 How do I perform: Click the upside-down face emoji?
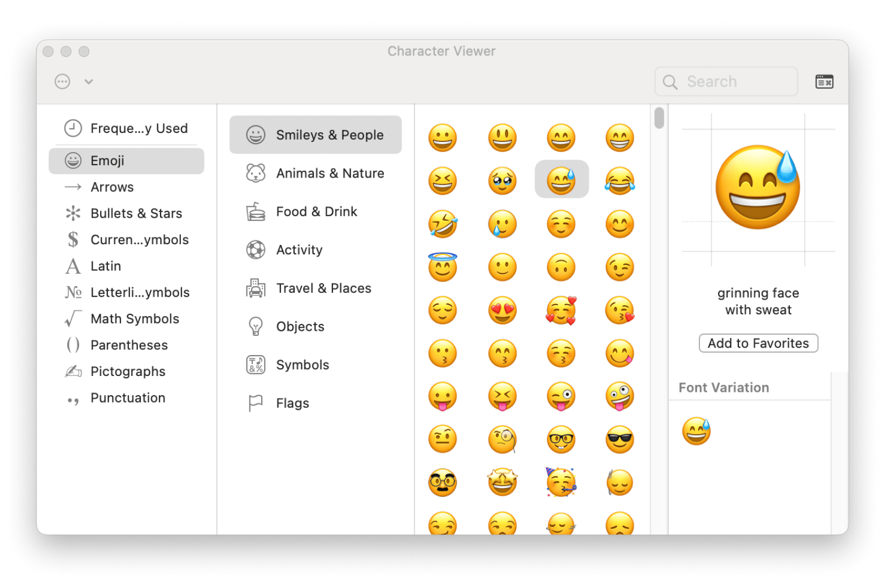561,267
